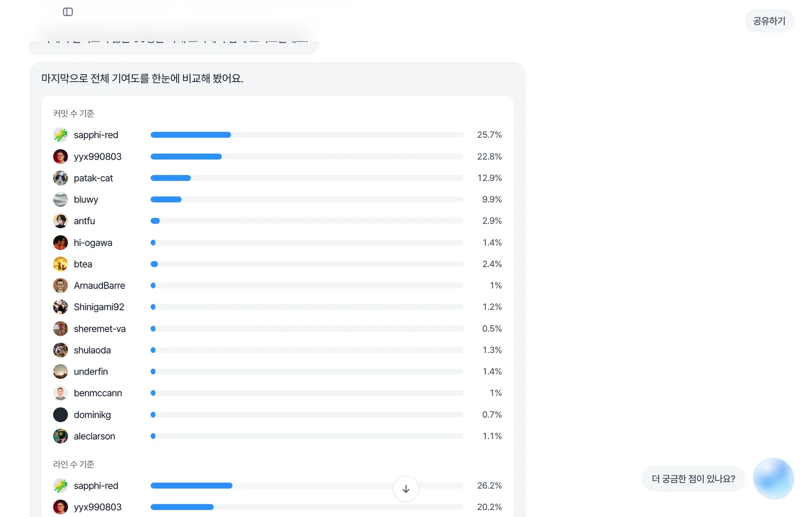This screenshot has height=517, width=812.
Task: Click the Shinigami92 contributor name
Action: click(99, 307)
